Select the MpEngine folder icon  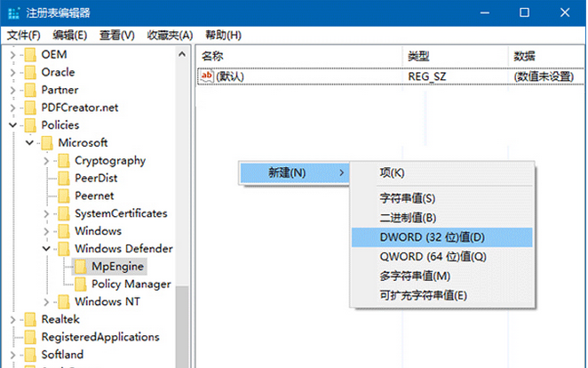[x=80, y=267]
